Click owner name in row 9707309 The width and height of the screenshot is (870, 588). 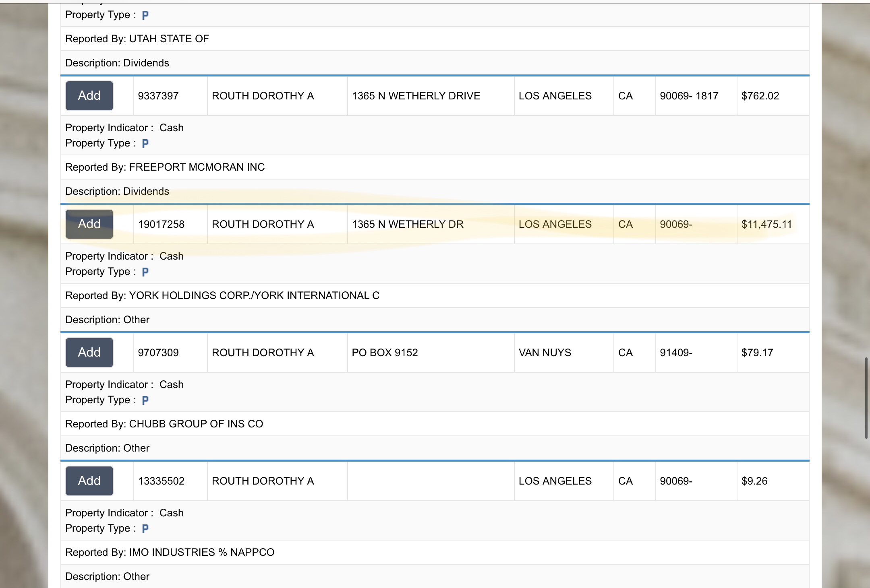coord(263,353)
